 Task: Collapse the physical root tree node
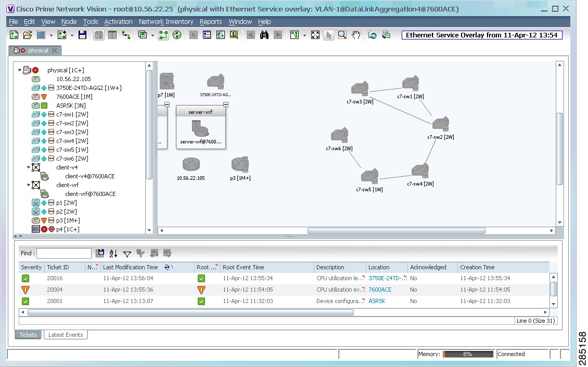(x=20, y=70)
